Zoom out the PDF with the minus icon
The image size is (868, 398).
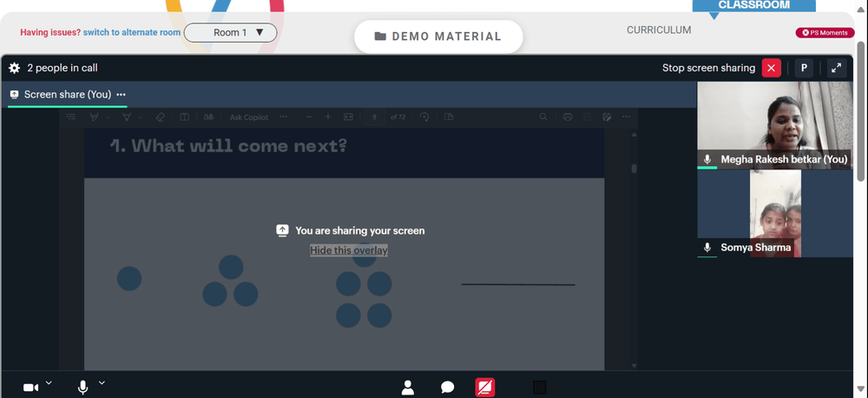pos(309,117)
